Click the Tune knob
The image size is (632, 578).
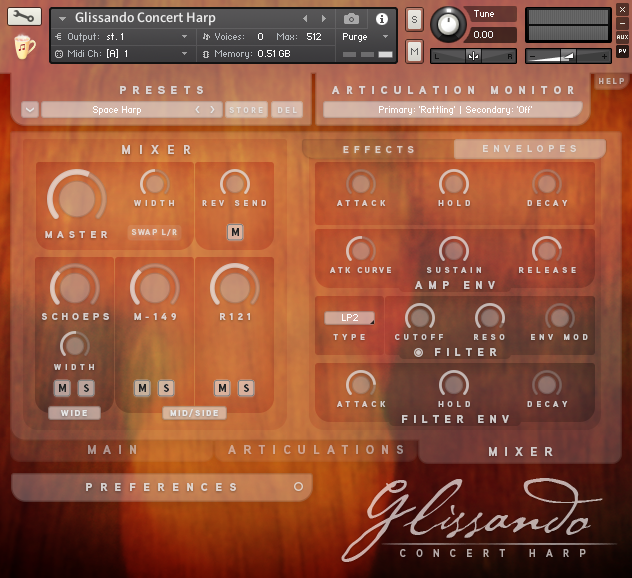pos(448,24)
